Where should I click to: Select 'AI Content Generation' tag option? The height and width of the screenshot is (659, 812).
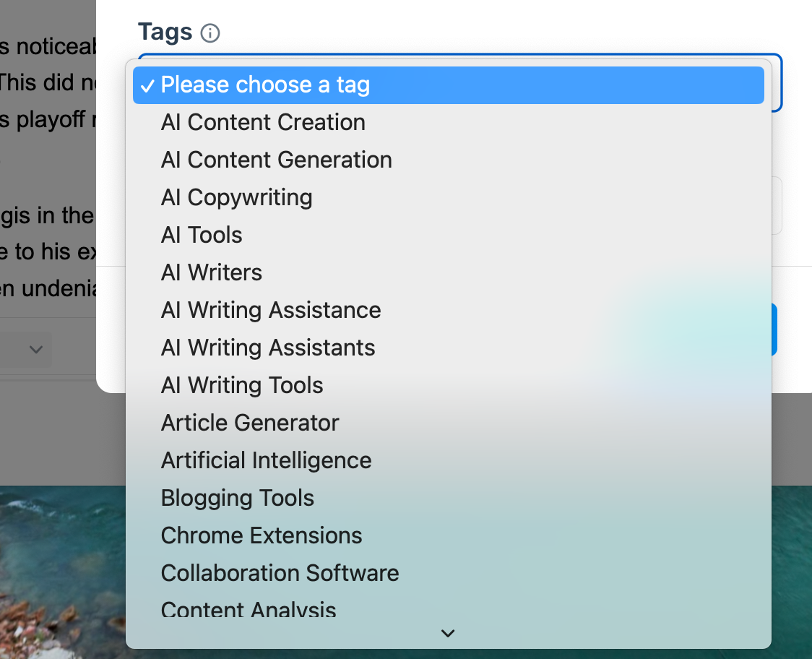[276, 160]
